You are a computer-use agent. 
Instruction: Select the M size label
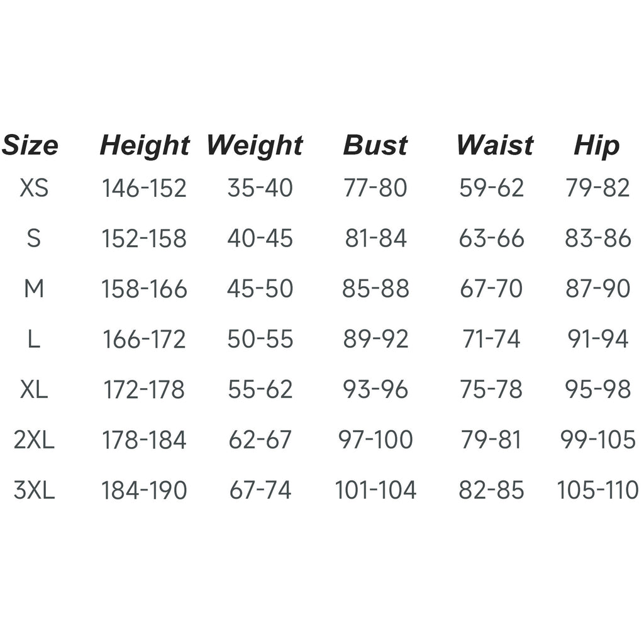[x=34, y=289]
